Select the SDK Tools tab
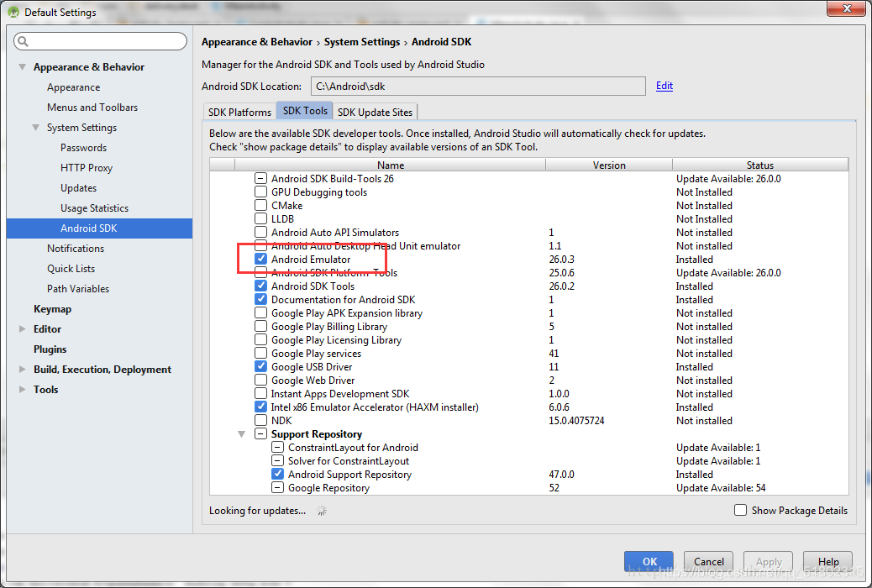The image size is (872, 588). coord(305,111)
